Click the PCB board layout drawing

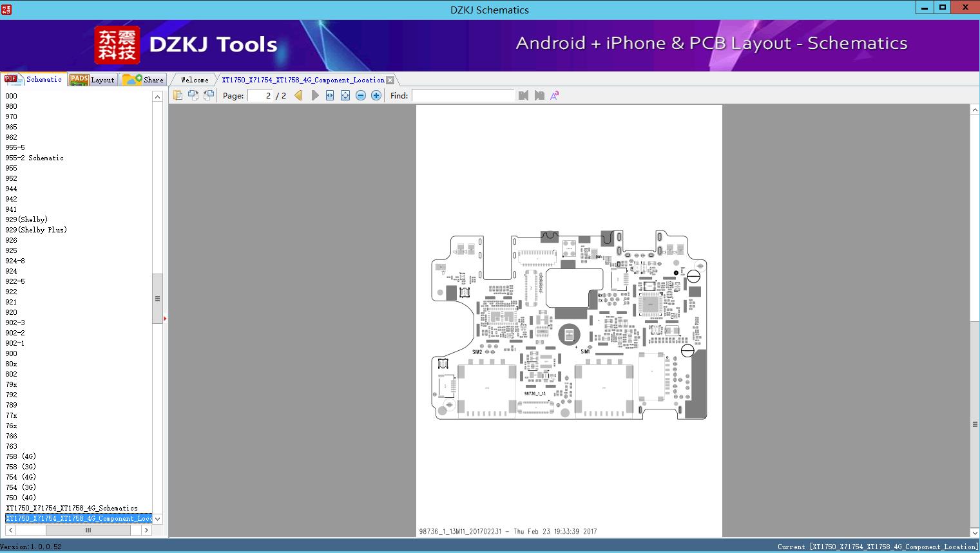point(569,325)
